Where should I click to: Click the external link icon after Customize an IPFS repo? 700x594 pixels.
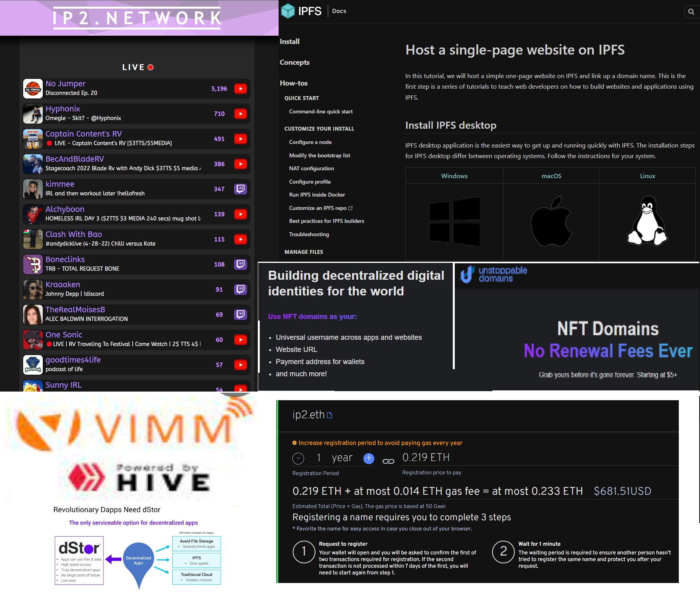(x=350, y=208)
